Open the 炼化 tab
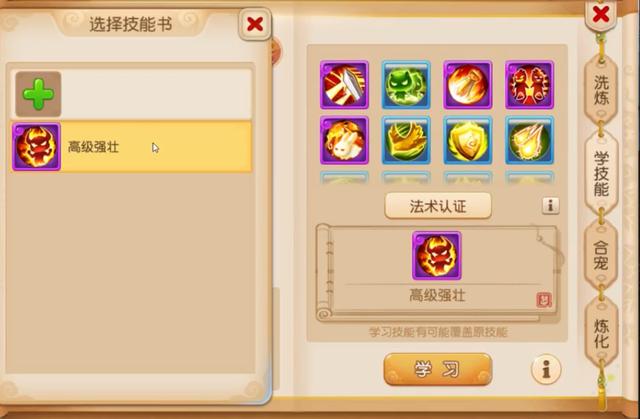640x419 pixels. (601, 333)
